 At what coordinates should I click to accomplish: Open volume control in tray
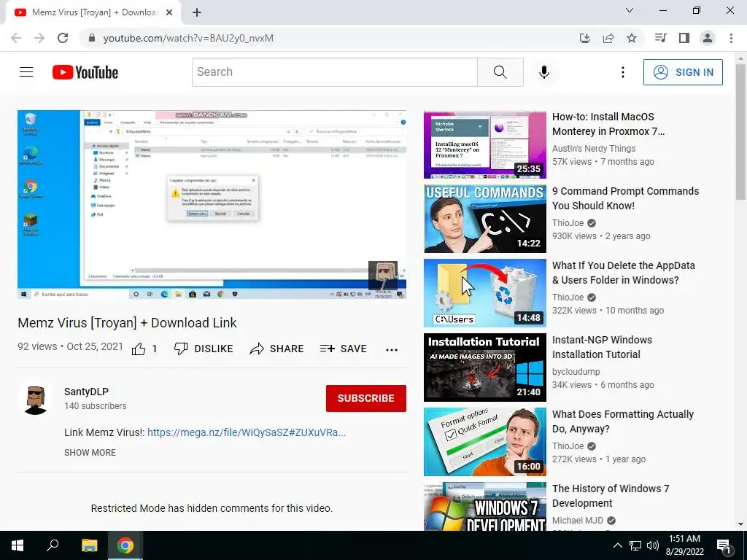click(x=653, y=545)
